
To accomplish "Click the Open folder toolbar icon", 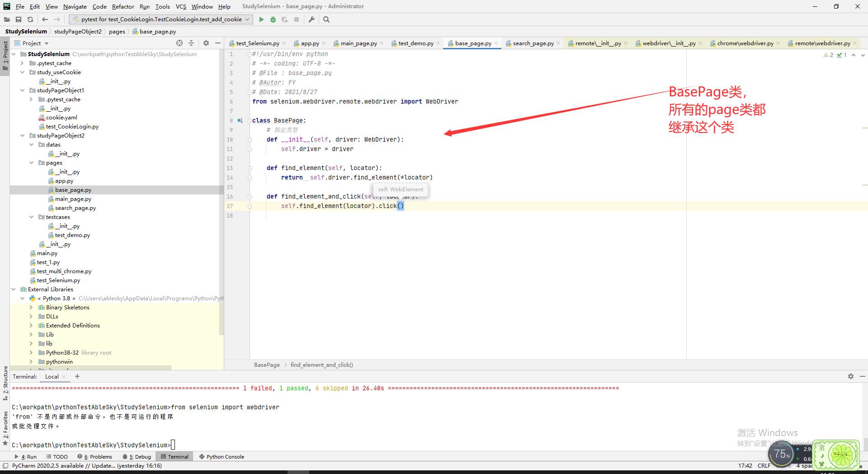I will (7, 19).
